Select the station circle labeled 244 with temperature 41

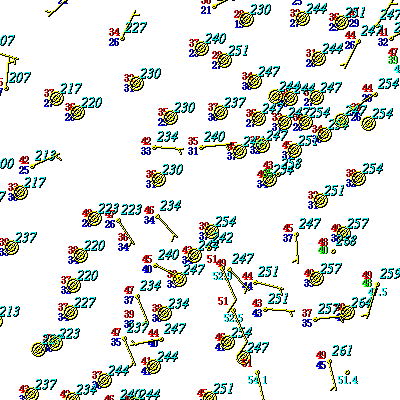click(x=153, y=366)
